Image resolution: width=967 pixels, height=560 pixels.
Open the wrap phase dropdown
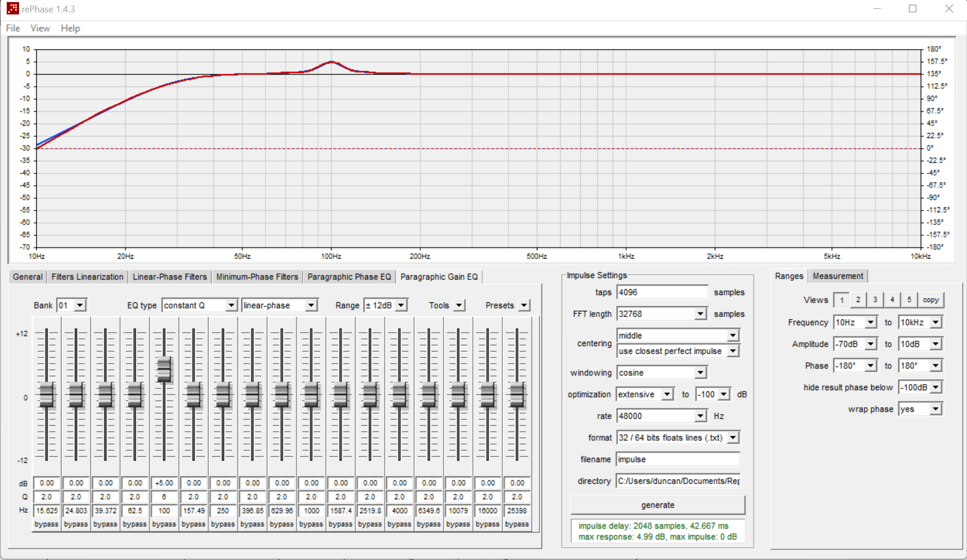(x=920, y=409)
